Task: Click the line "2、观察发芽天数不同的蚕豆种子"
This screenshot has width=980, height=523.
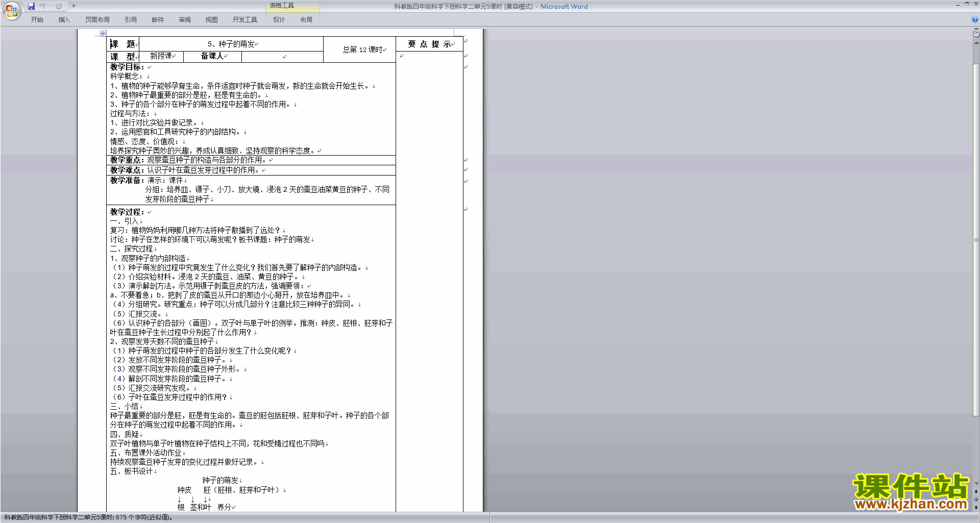Action: [162, 341]
